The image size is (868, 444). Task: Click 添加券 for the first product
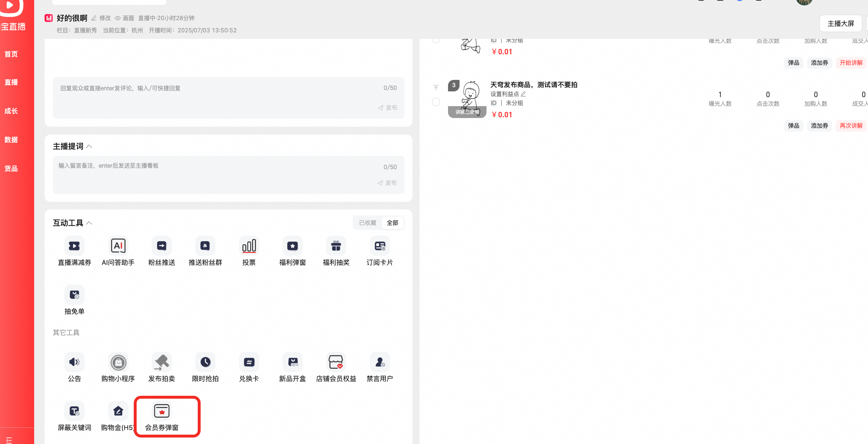pos(819,63)
